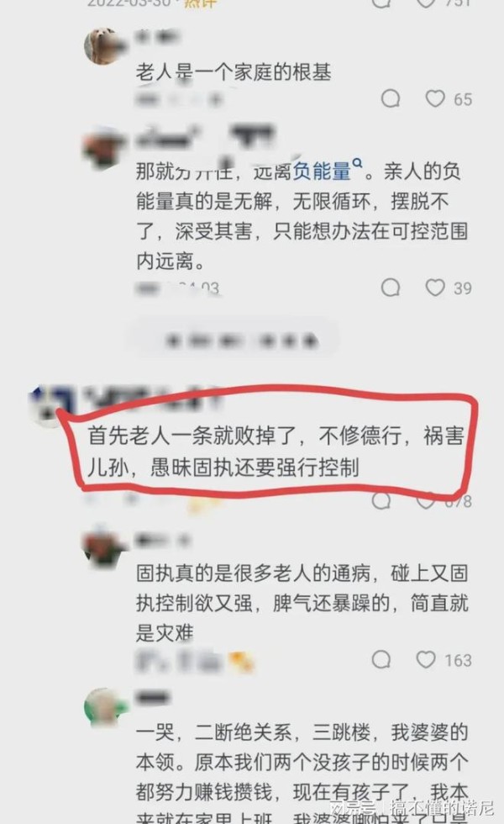
Task: Open avatar beside the red-circled comment
Action: point(47,404)
